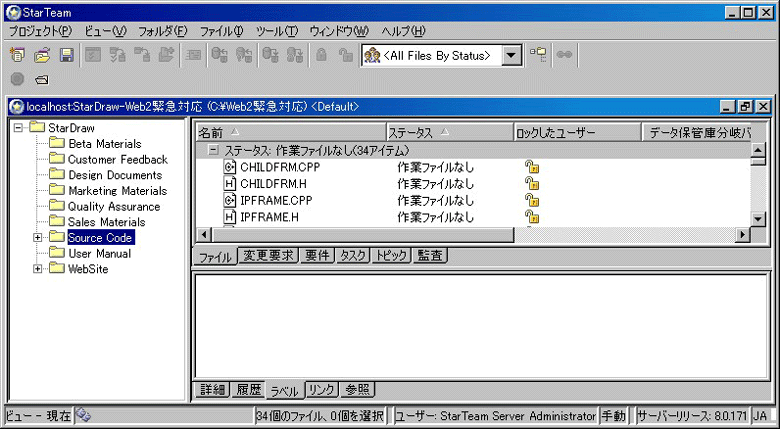Open the ウィンドウ(W) menu
This screenshot has height=429, width=780.
(339, 31)
